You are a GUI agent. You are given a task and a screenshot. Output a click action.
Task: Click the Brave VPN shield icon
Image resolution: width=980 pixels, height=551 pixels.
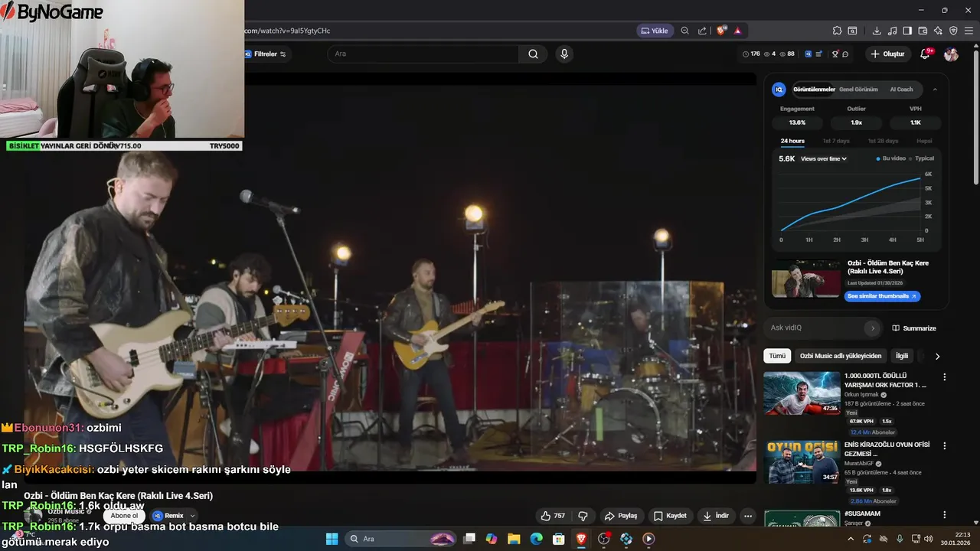953,31
